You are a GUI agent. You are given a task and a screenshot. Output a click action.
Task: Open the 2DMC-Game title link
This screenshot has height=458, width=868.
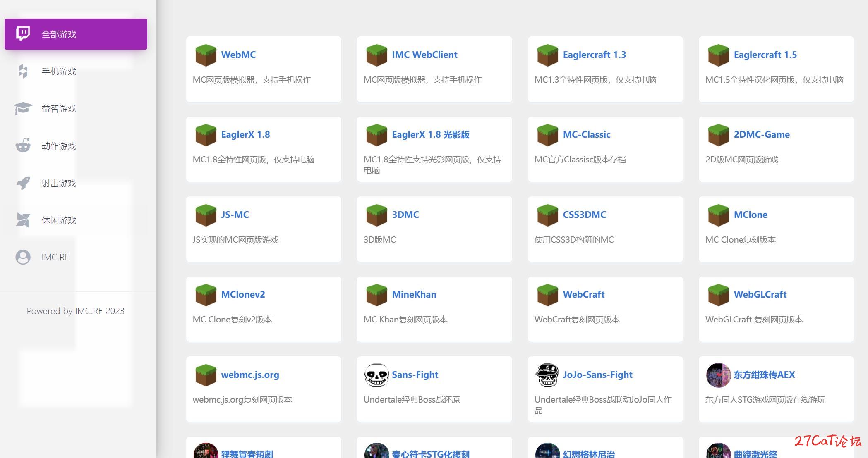(x=762, y=134)
